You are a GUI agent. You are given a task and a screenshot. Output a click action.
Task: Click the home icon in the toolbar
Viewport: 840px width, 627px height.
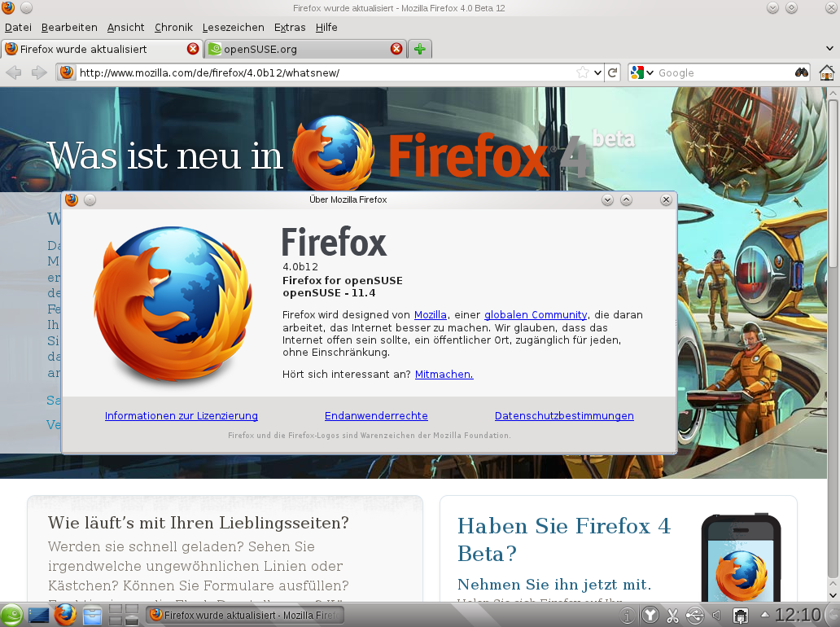[827, 72]
